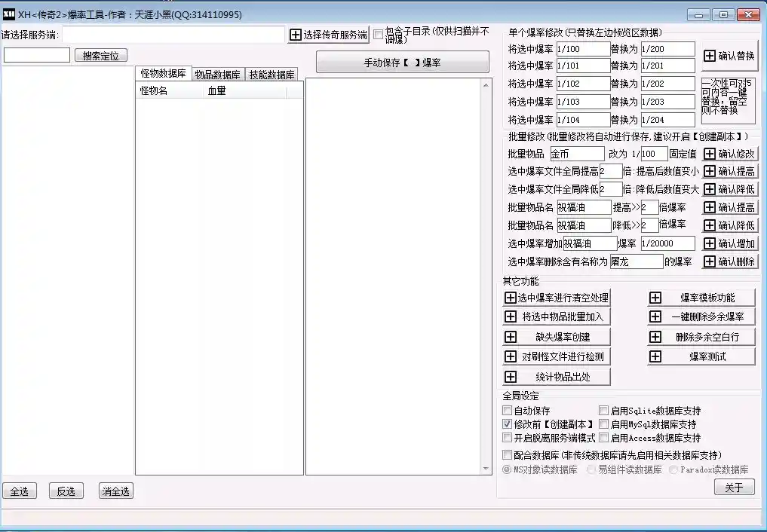
Task: Click 选中爆率增加 field containing 祝福油
Action: 590,243
